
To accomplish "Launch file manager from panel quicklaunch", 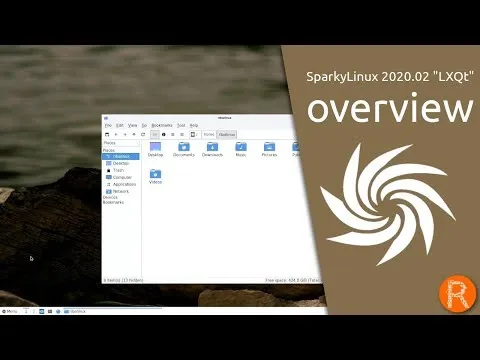I will (x=42, y=311).
